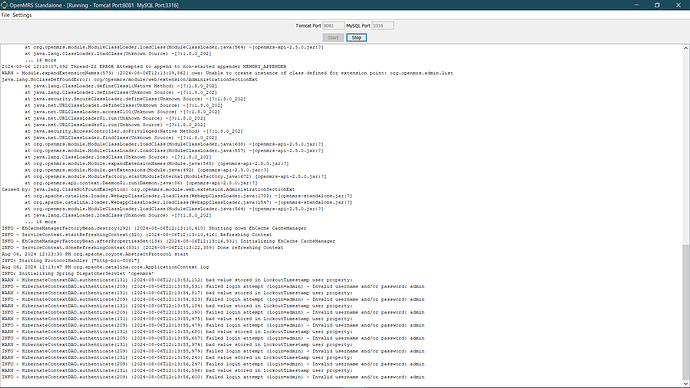Screen dimensions: 690x388
Task: Click the 'ModuleFactory.startModuleInternal' stack trace line
Action: tap(176, 176)
